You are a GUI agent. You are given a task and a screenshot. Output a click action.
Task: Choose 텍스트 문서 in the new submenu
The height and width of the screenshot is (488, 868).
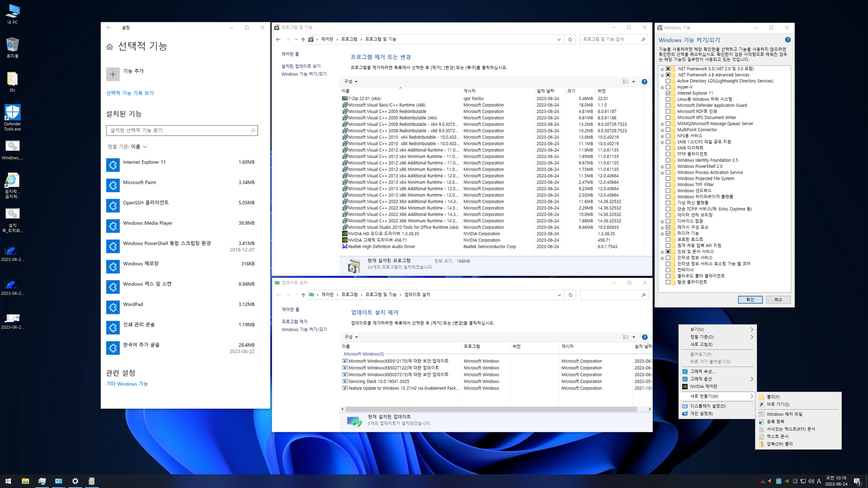point(798,436)
